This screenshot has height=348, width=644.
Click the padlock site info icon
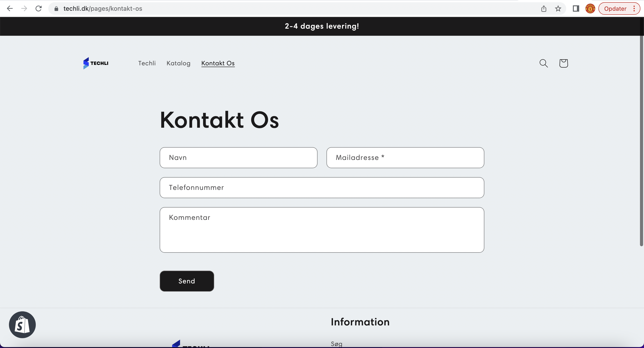tap(56, 8)
